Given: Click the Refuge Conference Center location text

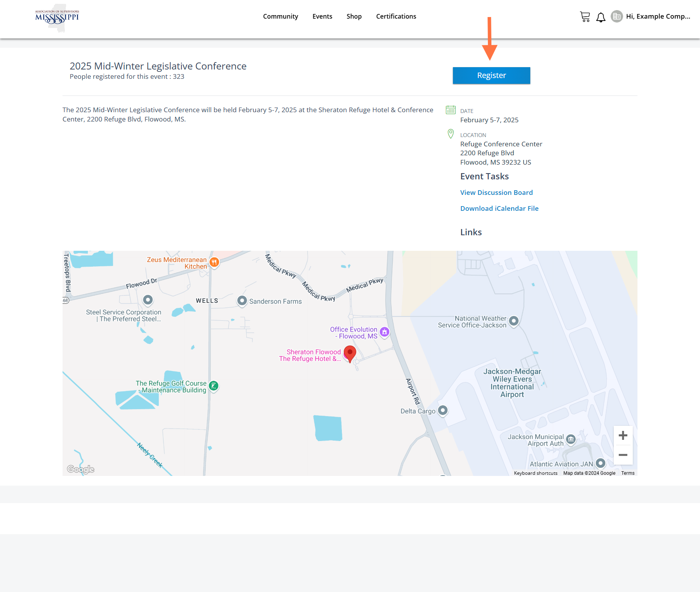Looking at the screenshot, I should point(501,144).
